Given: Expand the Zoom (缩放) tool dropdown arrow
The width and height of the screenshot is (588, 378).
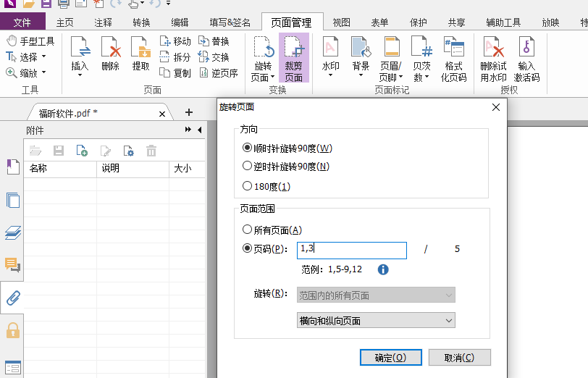Looking at the screenshot, I should [44, 72].
